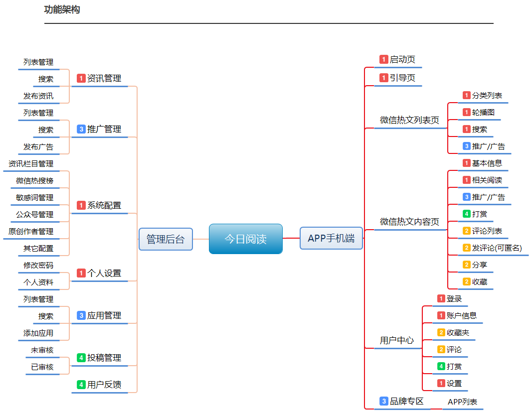Select the 微信热文内容页 node

coord(409,222)
